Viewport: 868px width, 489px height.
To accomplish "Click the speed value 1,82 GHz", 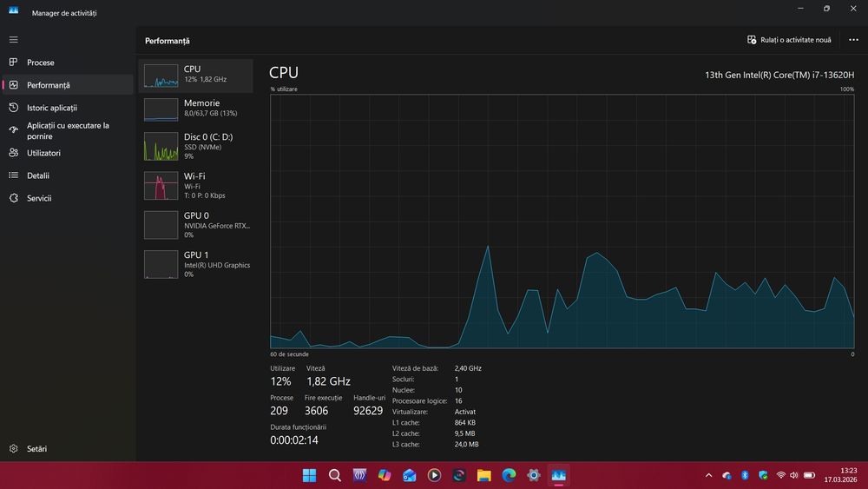I will (328, 381).
